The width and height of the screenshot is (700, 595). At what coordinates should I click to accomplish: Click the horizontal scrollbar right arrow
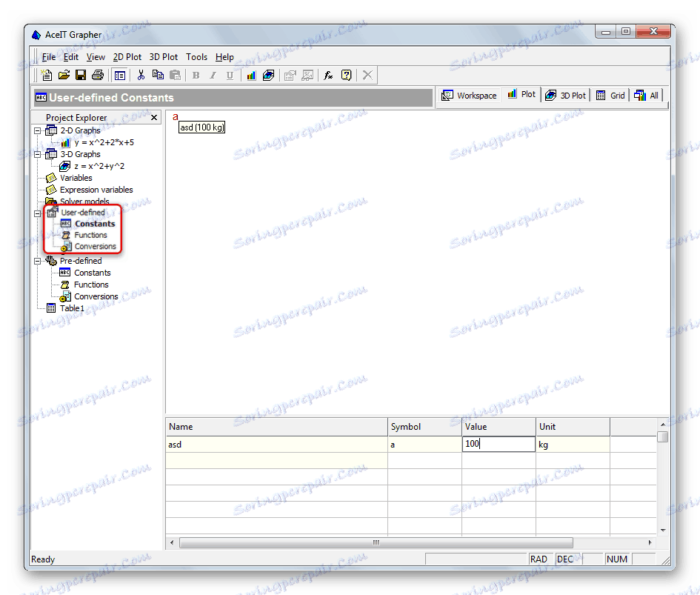[x=650, y=542]
